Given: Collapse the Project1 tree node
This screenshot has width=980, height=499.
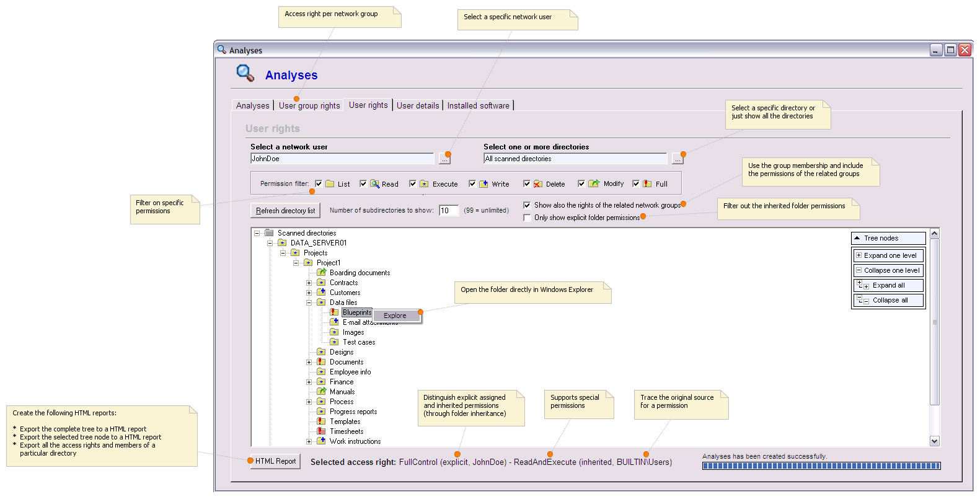Looking at the screenshot, I should (x=296, y=263).
